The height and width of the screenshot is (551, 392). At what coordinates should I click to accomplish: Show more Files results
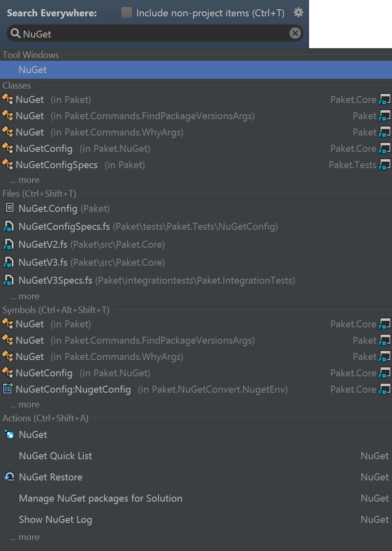coord(25,296)
